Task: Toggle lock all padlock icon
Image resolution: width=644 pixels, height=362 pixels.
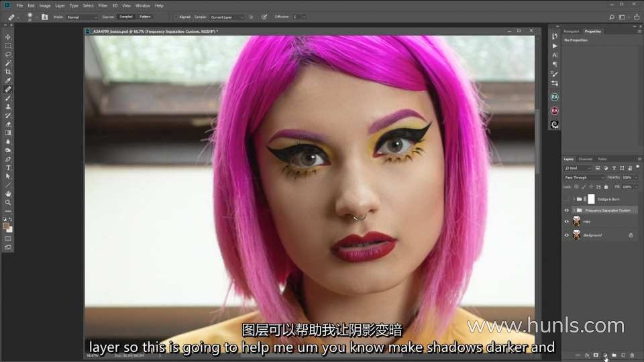Action: tap(606, 187)
